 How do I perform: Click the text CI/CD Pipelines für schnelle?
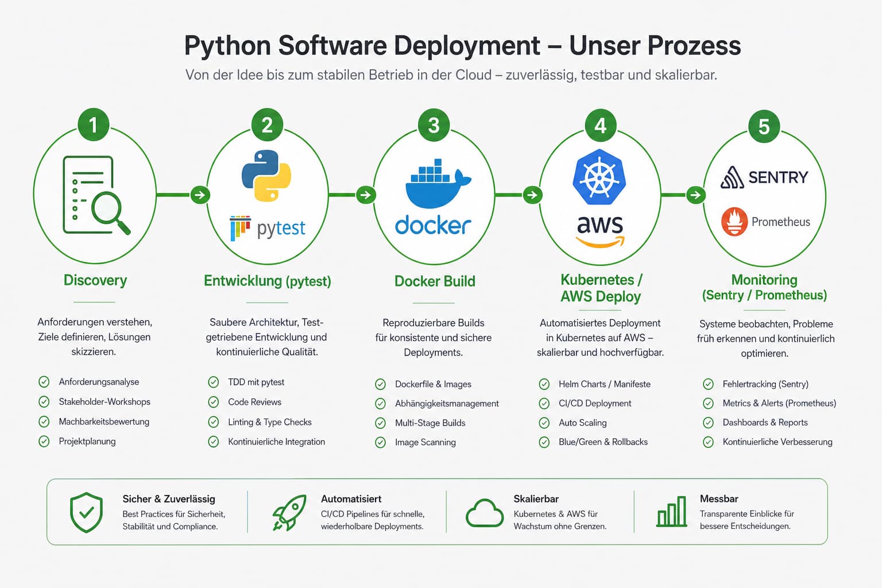point(373,514)
